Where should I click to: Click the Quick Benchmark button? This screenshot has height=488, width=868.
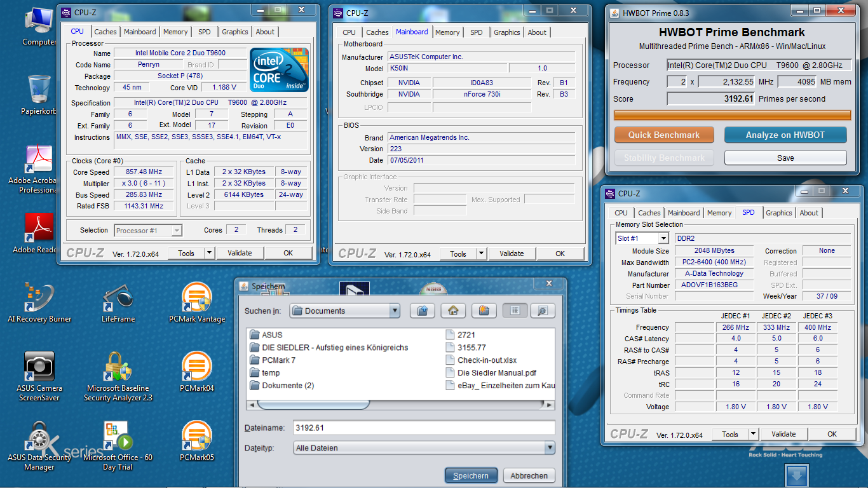(664, 135)
